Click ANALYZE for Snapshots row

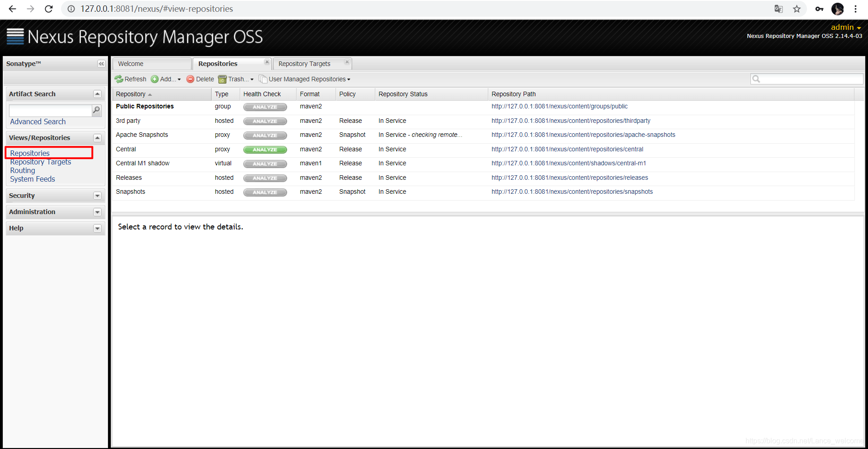point(265,192)
